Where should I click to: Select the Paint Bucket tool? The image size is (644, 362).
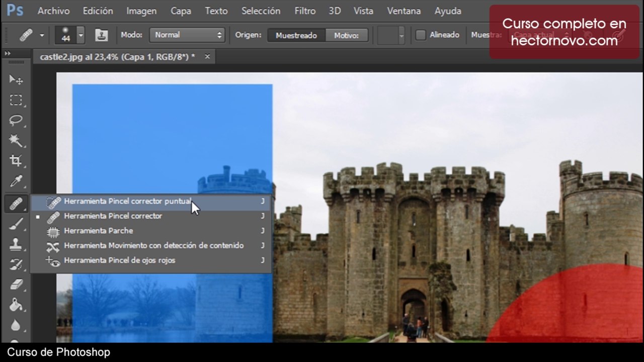click(x=16, y=305)
